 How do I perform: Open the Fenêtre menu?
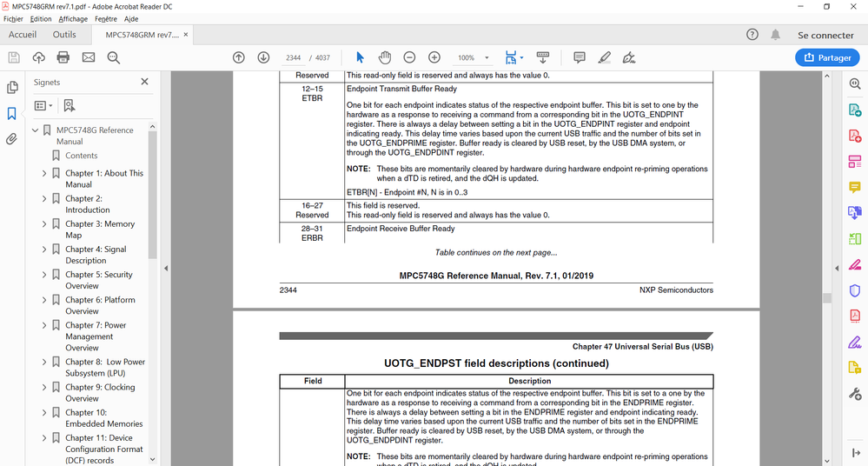click(x=106, y=19)
